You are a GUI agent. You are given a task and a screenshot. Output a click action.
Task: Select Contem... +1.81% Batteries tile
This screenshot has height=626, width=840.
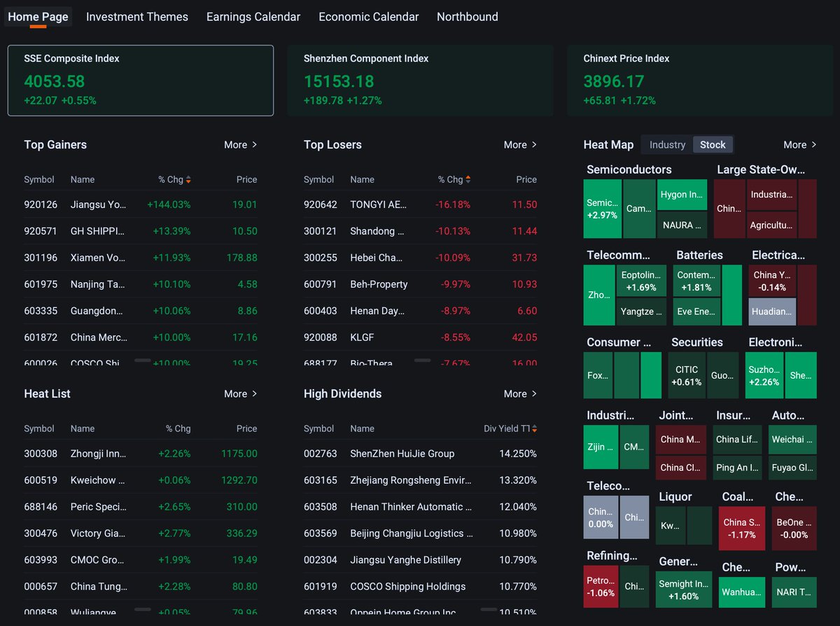pyautogui.click(x=696, y=281)
